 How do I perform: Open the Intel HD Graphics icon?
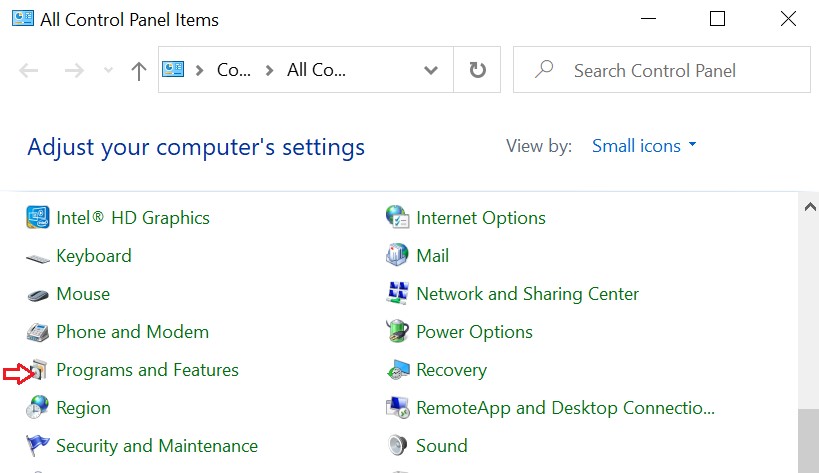click(x=38, y=217)
